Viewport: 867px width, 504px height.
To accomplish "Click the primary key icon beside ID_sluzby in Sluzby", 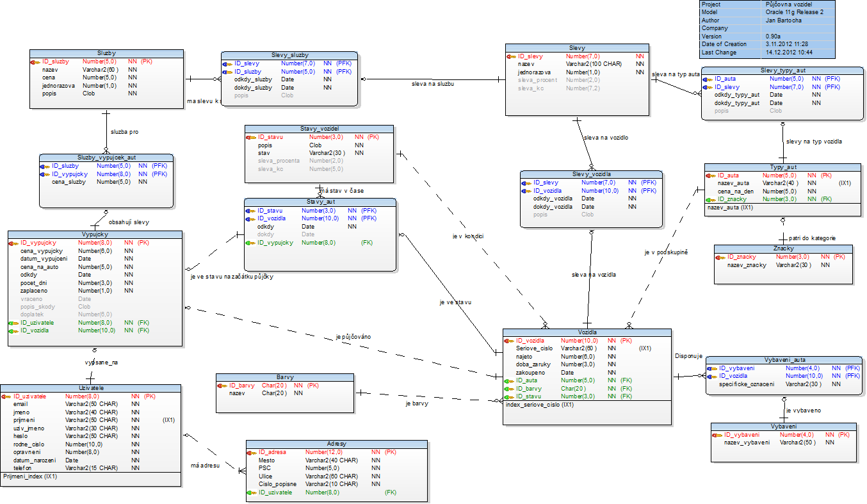I will click(x=35, y=62).
